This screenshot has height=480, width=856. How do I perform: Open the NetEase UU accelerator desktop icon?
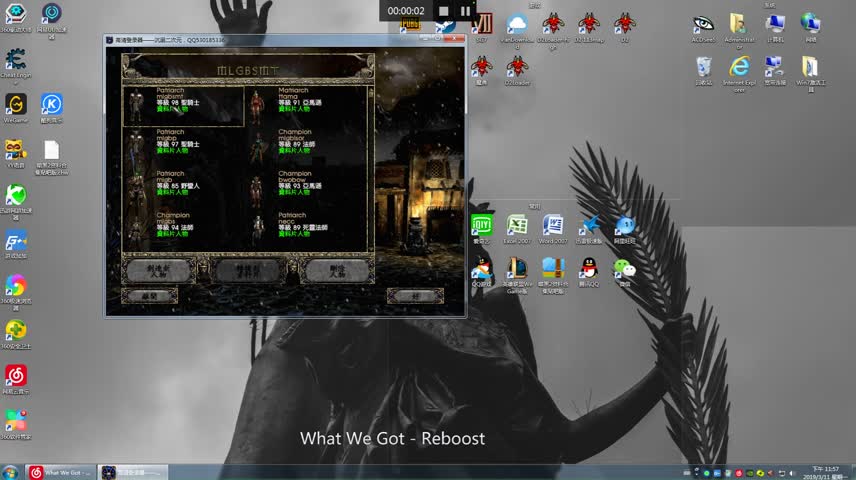coord(51,20)
